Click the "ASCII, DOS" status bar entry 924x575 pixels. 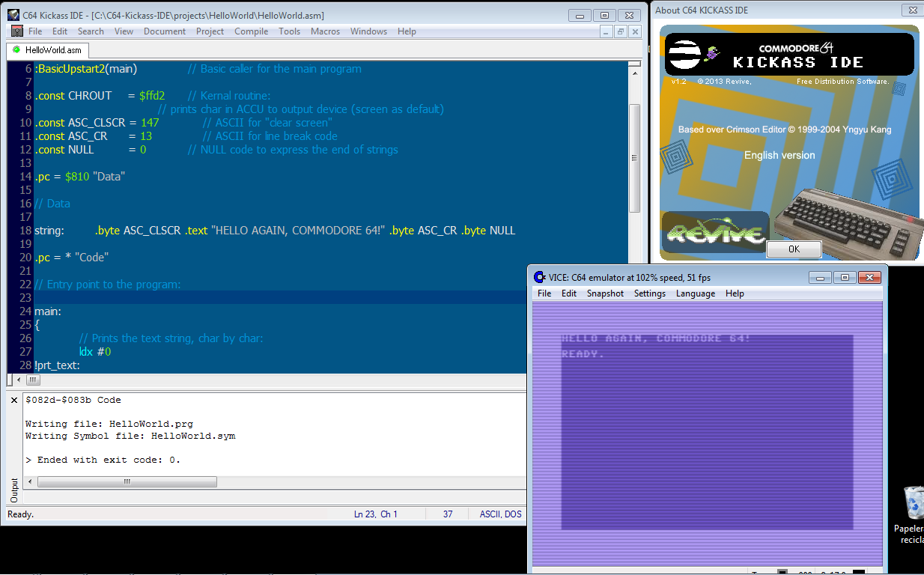click(501, 514)
